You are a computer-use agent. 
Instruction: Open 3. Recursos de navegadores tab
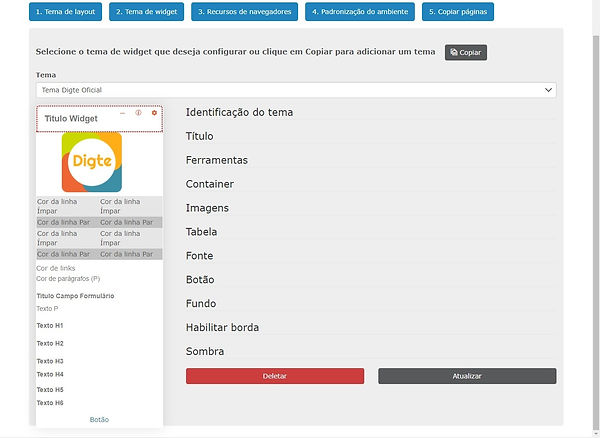(x=245, y=12)
